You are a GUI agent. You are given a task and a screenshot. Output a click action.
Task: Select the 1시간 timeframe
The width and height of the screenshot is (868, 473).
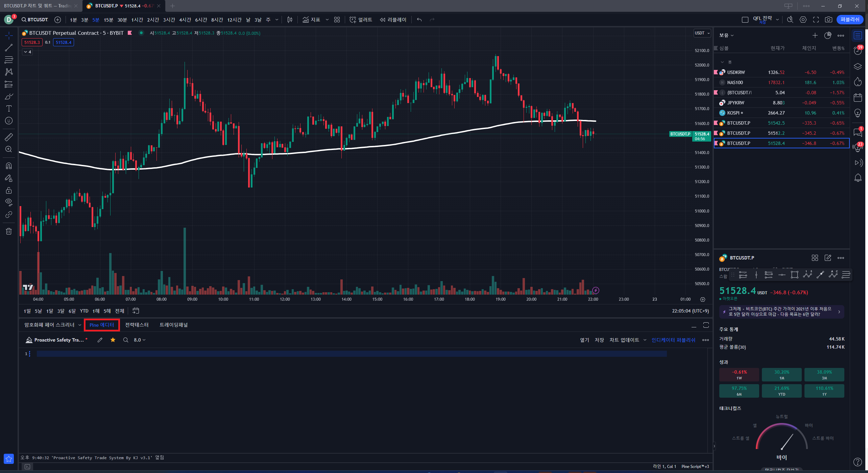point(137,20)
